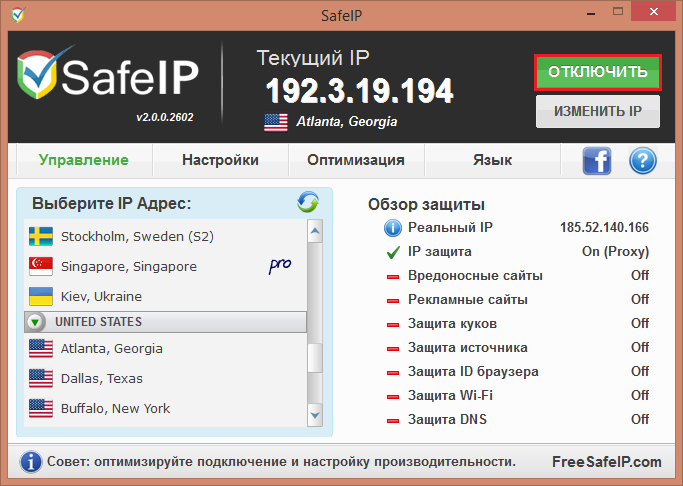Click the On (Proxy) status
Viewport: 683px width, 486px height.
click(615, 252)
